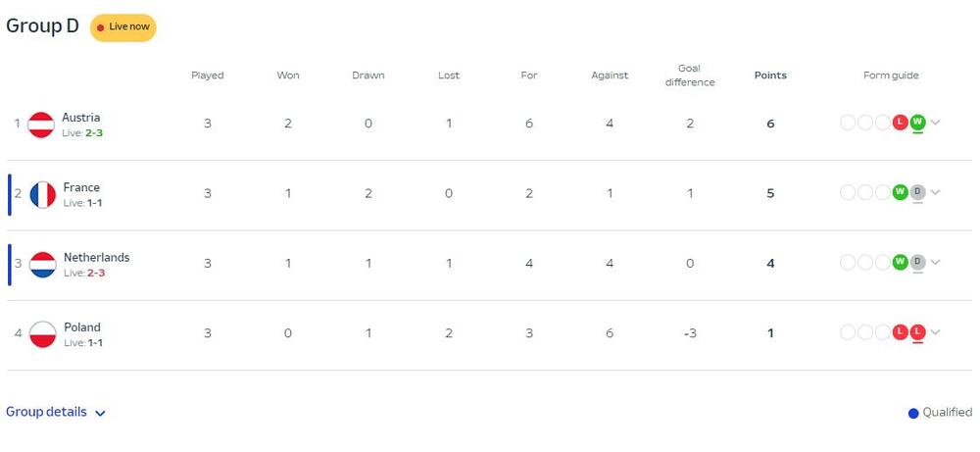Image resolution: width=980 pixels, height=452 pixels.
Task: Expand Netherlands' form guide chevron
Action: pos(935,263)
